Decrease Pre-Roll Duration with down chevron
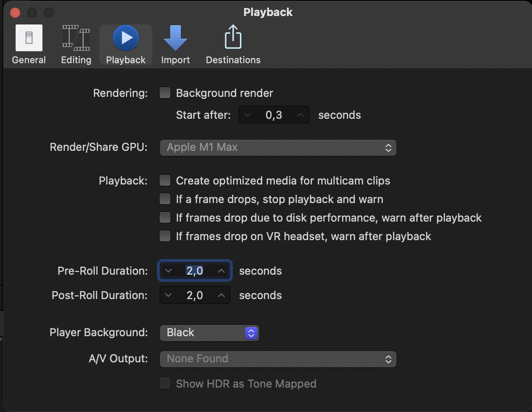 point(168,271)
